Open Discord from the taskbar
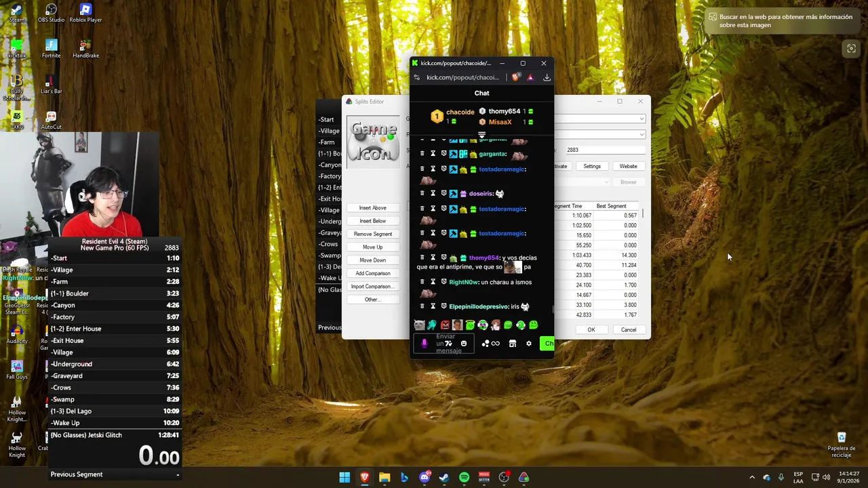Screen dimensions: 868x488 click(425, 478)
